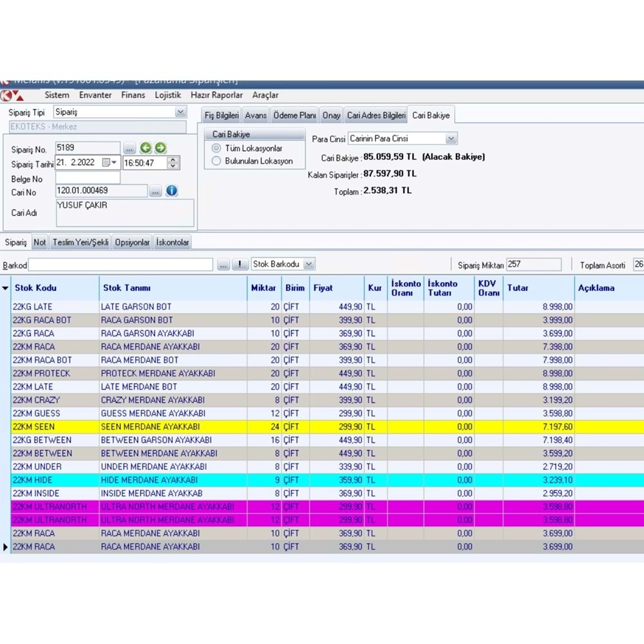Decrease the order time with down stepper
Viewport: 644px width, 644px height.
click(x=173, y=166)
